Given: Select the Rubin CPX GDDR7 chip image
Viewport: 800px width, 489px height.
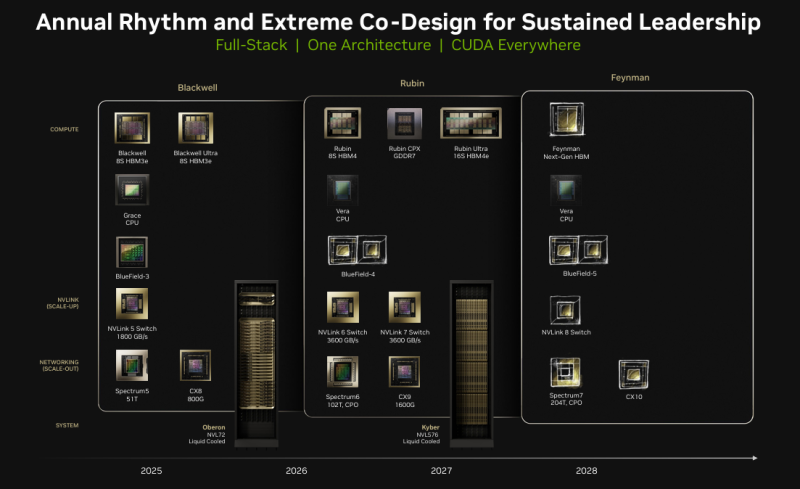Looking at the screenshot, I should [x=405, y=123].
